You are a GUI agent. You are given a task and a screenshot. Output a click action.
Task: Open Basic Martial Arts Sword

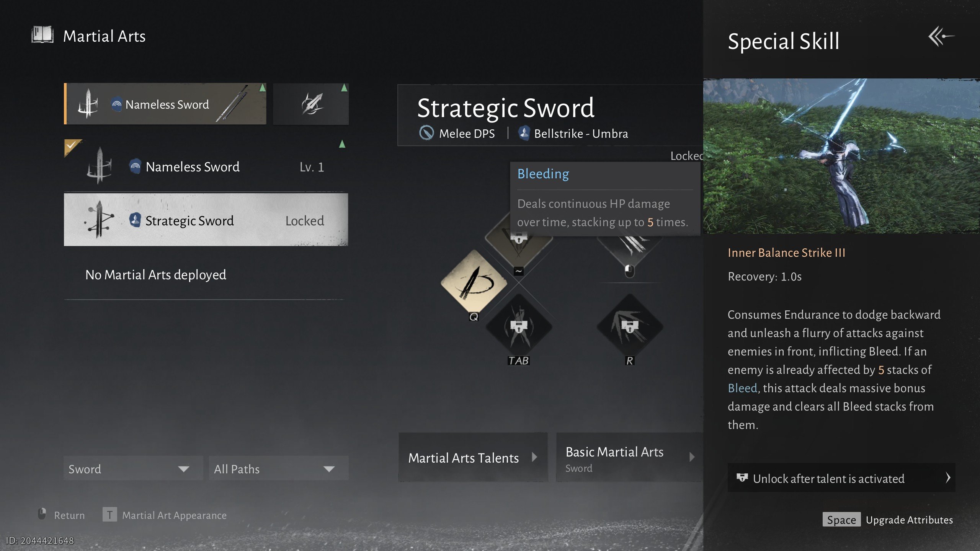tap(629, 457)
